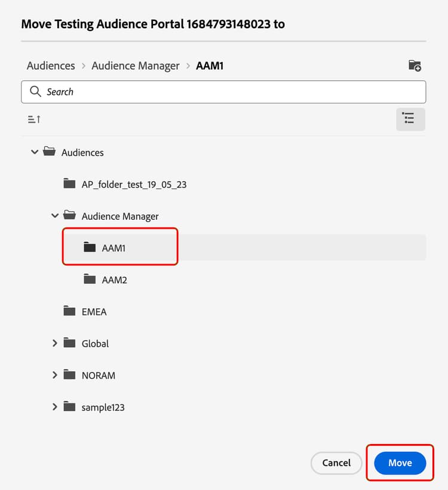Image resolution: width=448 pixels, height=490 pixels.
Task: Click the open Audiences root folder icon
Action: click(50, 152)
